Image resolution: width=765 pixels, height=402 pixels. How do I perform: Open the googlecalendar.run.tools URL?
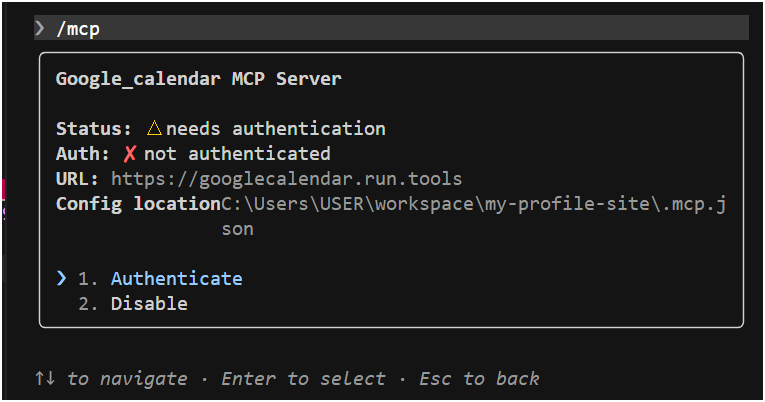(x=286, y=179)
